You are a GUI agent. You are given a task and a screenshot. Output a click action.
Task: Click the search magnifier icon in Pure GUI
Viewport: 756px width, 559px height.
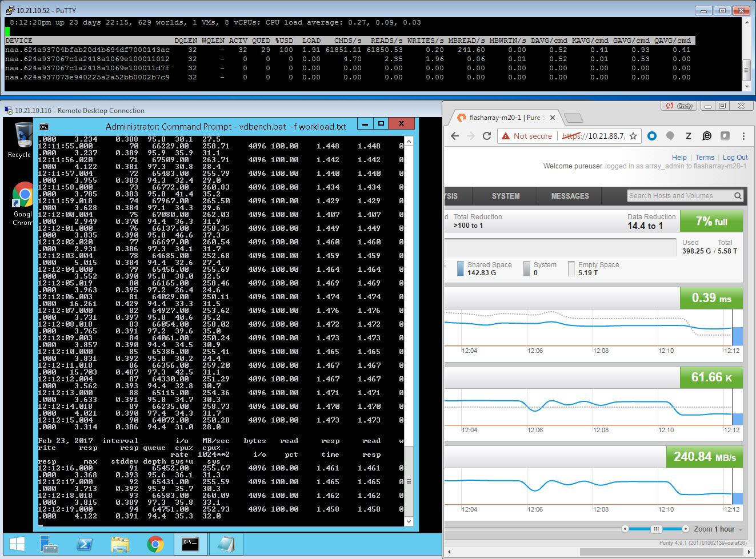pyautogui.click(x=738, y=196)
